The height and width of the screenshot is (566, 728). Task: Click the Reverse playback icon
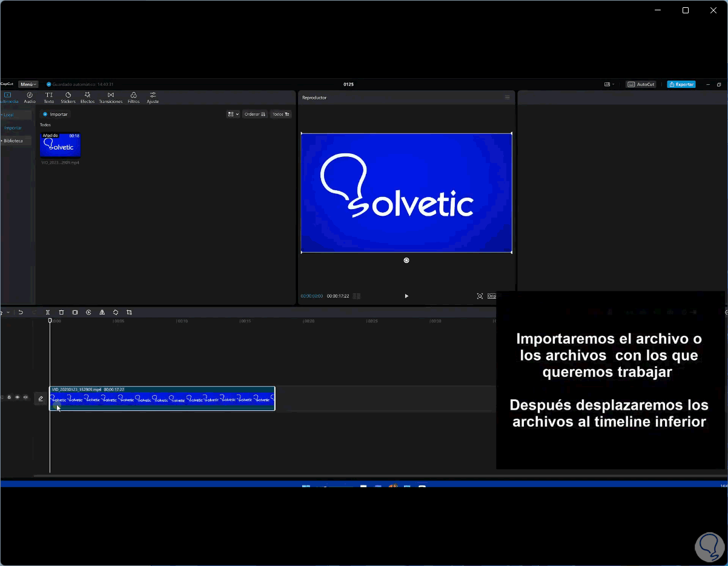[88, 312]
